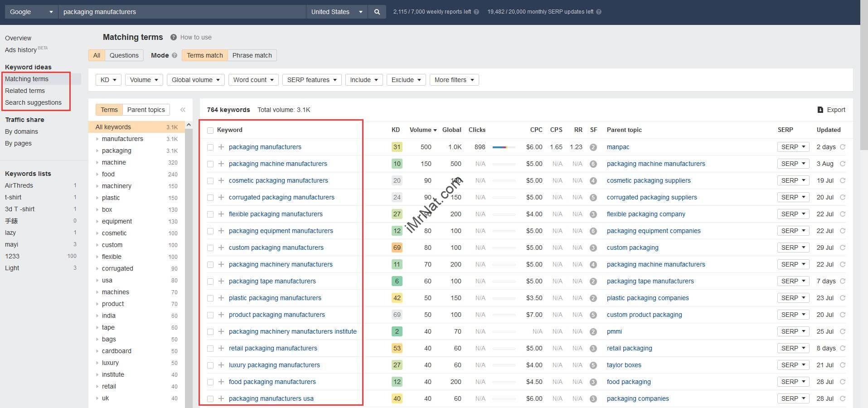Viewport: 868px width, 408px height.
Task: Select All keywords row in terms list
Action: [x=136, y=127]
